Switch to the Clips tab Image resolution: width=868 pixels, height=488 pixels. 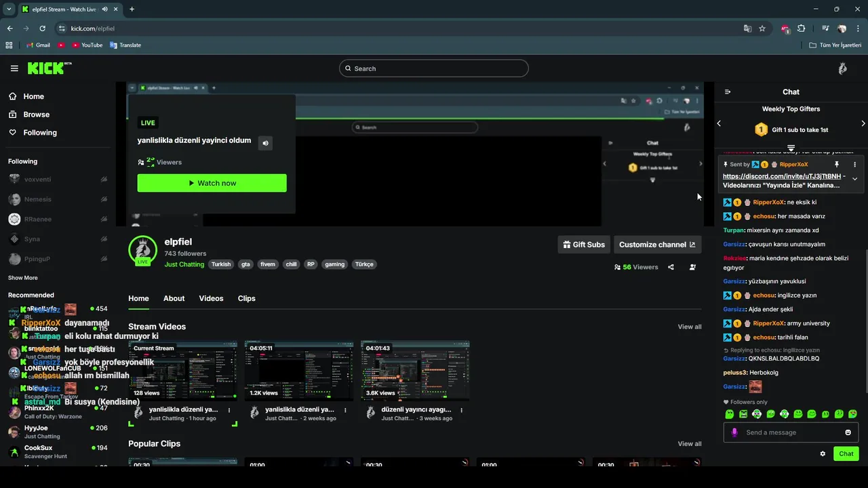click(x=246, y=298)
